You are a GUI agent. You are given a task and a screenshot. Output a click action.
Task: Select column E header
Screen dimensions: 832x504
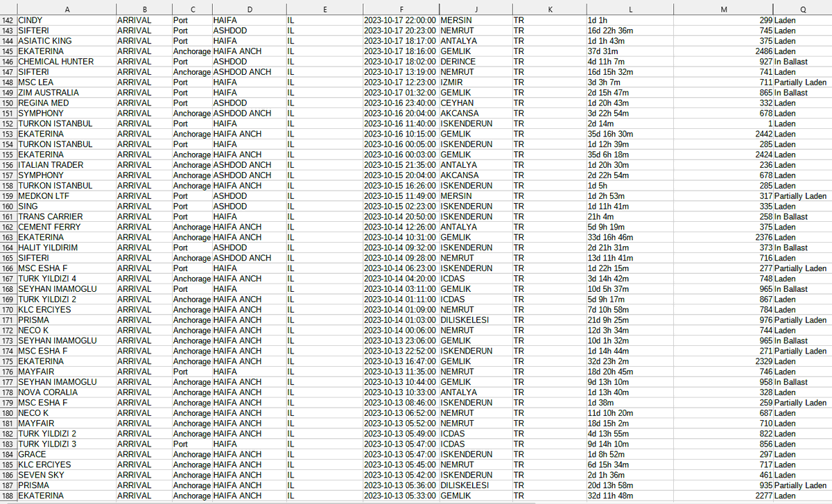[x=324, y=9]
